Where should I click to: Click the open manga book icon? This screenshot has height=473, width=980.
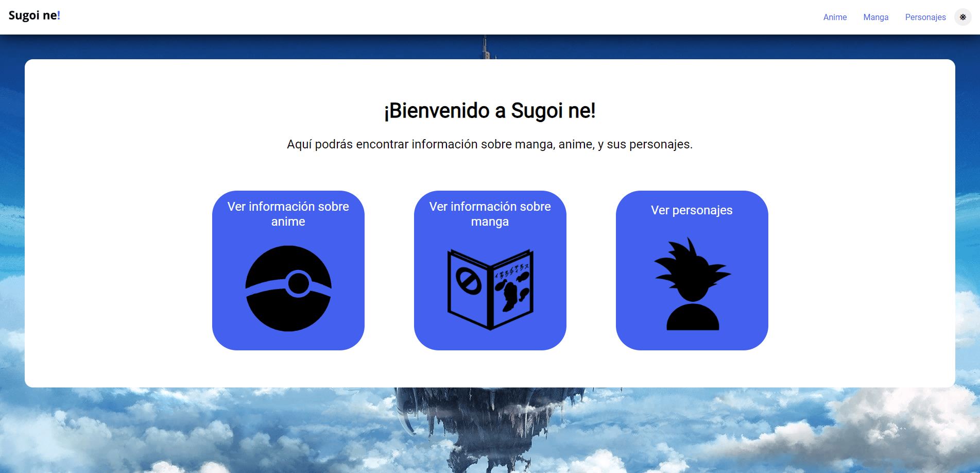pos(490,289)
